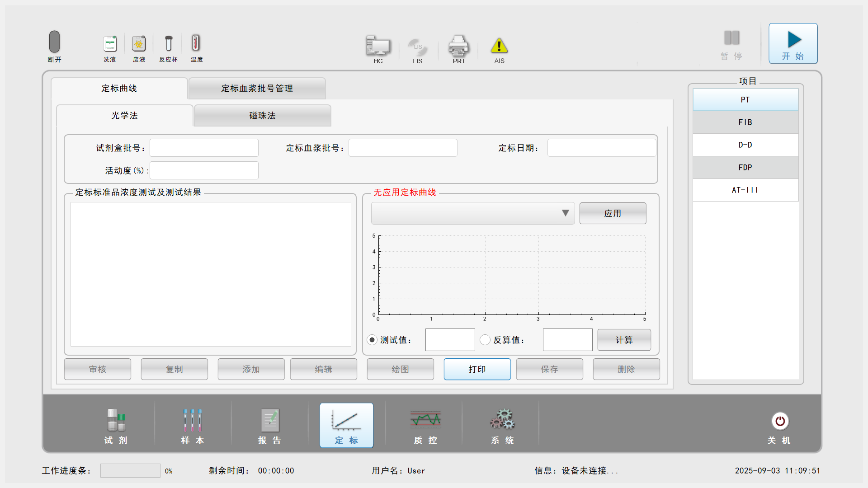Click the 定标日期 input field
The width and height of the screenshot is (868, 488).
click(602, 148)
